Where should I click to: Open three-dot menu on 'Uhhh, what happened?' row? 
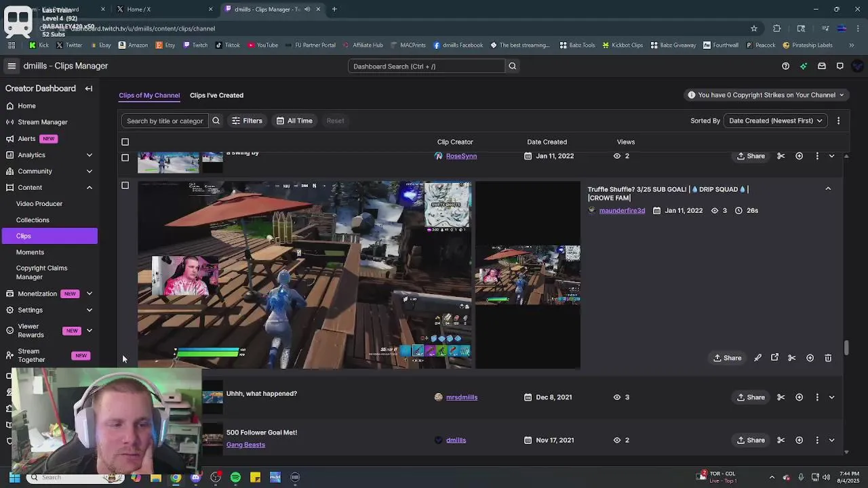point(817,397)
